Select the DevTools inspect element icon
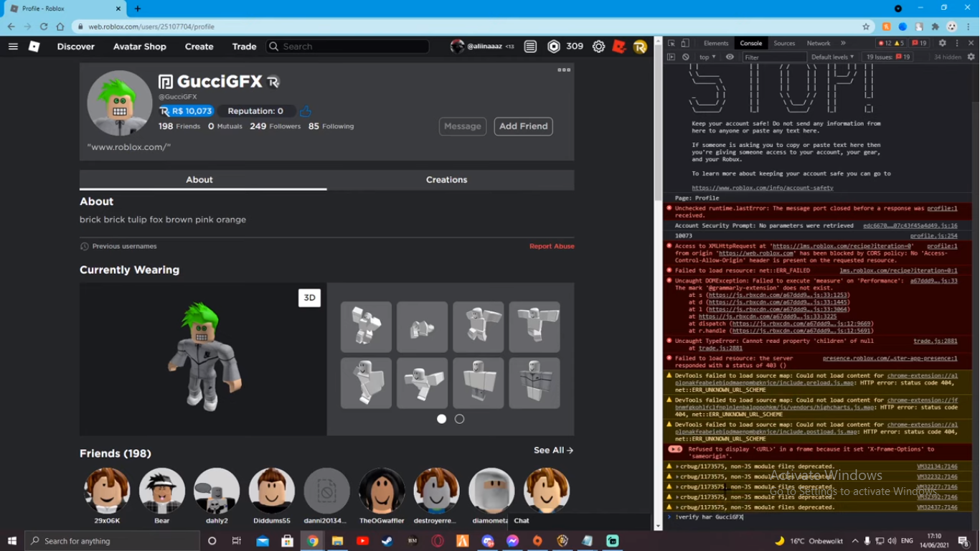This screenshot has width=980, height=551. [672, 43]
